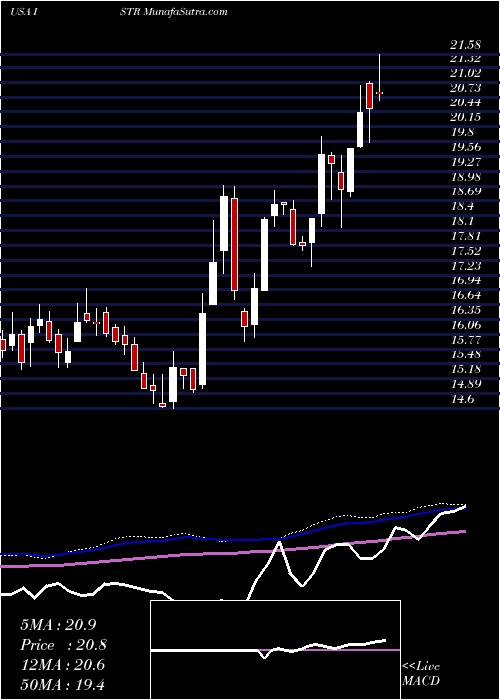Click the '50MA : 19.4' readout
The image size is (500, 700).
click(x=62, y=684)
